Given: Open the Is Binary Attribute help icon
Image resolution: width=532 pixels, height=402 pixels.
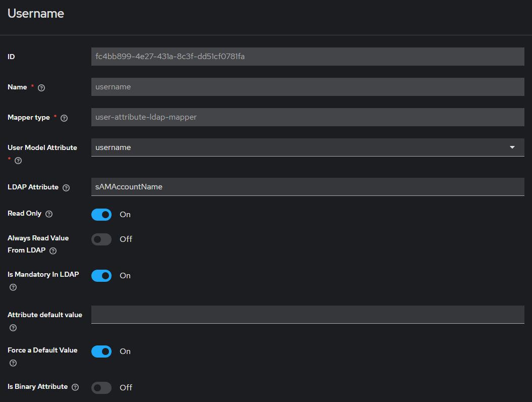Looking at the screenshot, I should (x=75, y=387).
